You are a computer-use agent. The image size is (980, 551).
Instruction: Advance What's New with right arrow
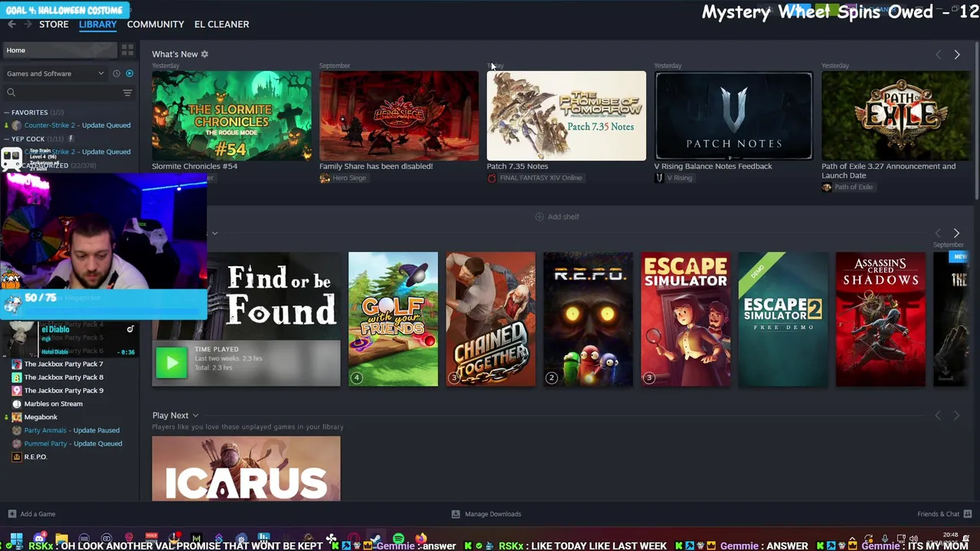[x=956, y=54]
